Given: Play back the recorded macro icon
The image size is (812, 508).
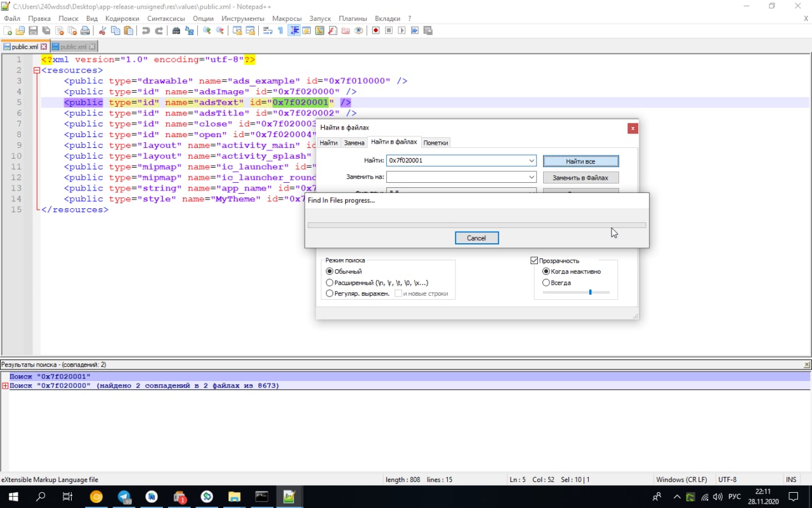Looking at the screenshot, I should [x=402, y=30].
